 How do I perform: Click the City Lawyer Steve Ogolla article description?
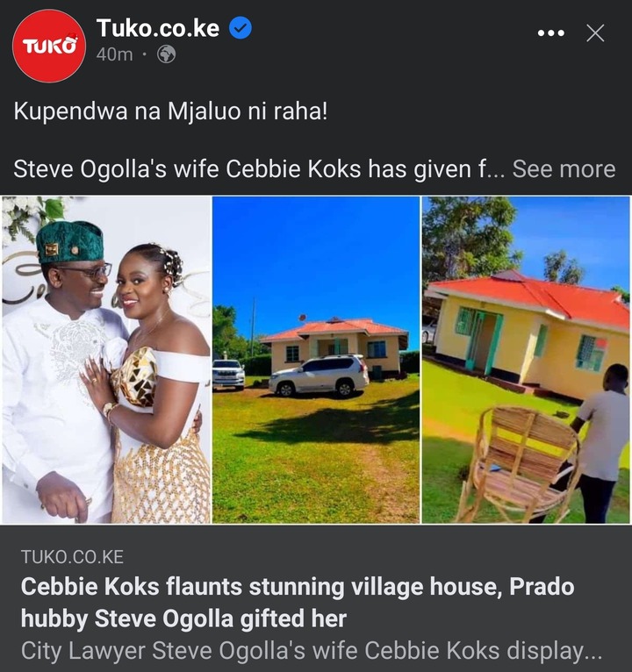(312, 651)
